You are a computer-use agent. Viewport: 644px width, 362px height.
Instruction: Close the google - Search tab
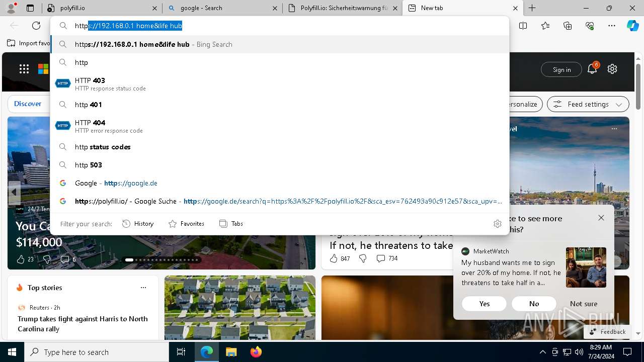click(x=275, y=8)
